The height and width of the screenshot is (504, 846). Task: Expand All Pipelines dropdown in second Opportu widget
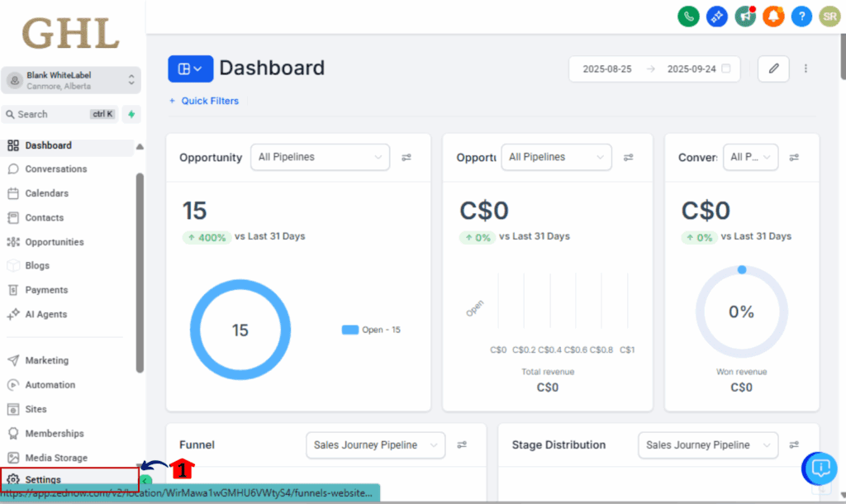click(556, 157)
